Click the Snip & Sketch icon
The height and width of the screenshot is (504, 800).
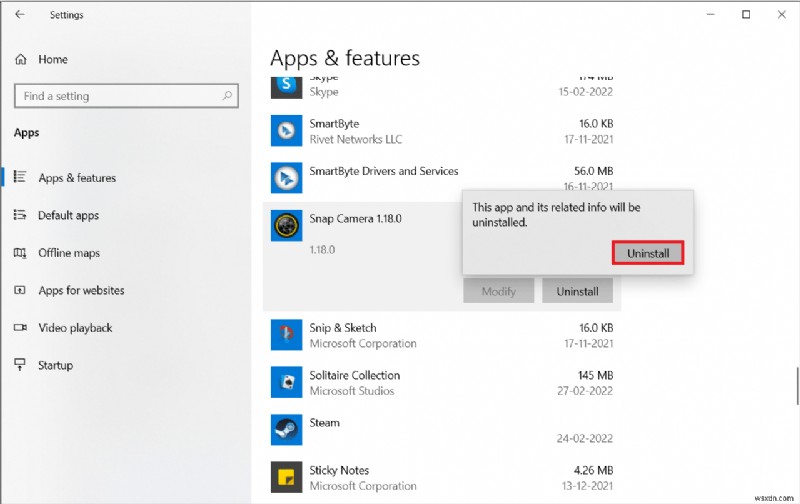point(286,335)
